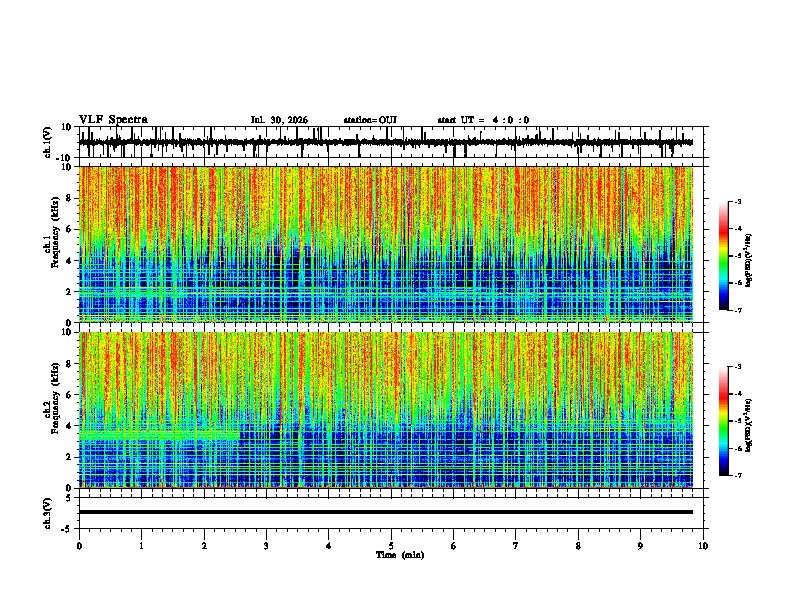Click the 'Time (min)' axis label
Viewport: 792px width, 612px height.
coord(400,555)
